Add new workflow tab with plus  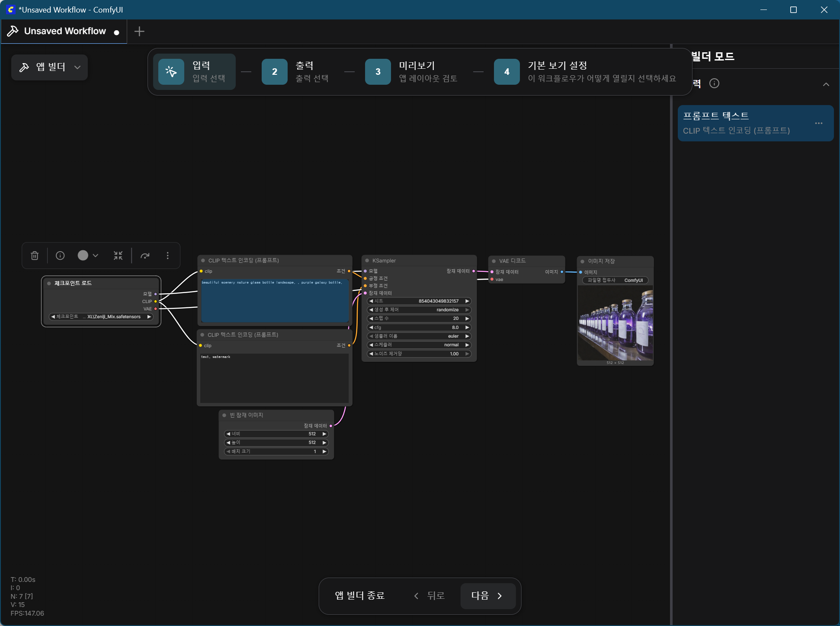139,31
